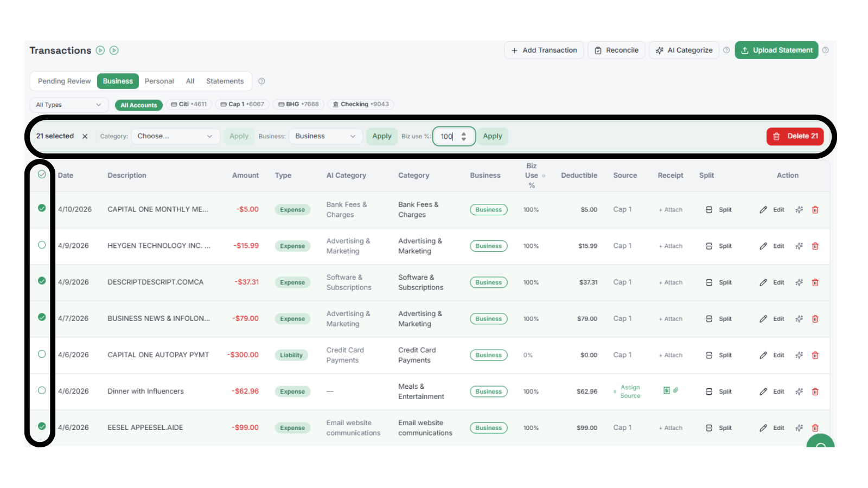Apply the Business selection
This screenshot has width=868, height=488.
tap(382, 136)
